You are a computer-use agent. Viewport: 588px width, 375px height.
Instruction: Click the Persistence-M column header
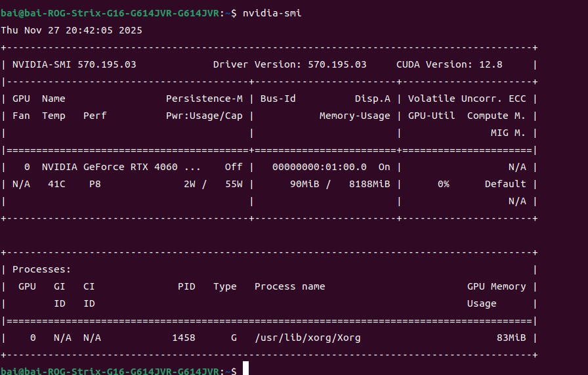tap(204, 99)
